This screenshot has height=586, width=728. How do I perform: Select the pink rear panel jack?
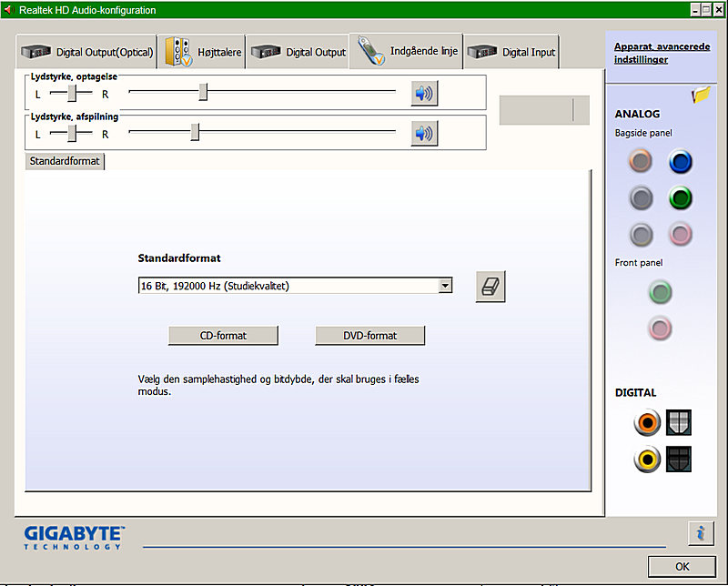[x=680, y=235]
